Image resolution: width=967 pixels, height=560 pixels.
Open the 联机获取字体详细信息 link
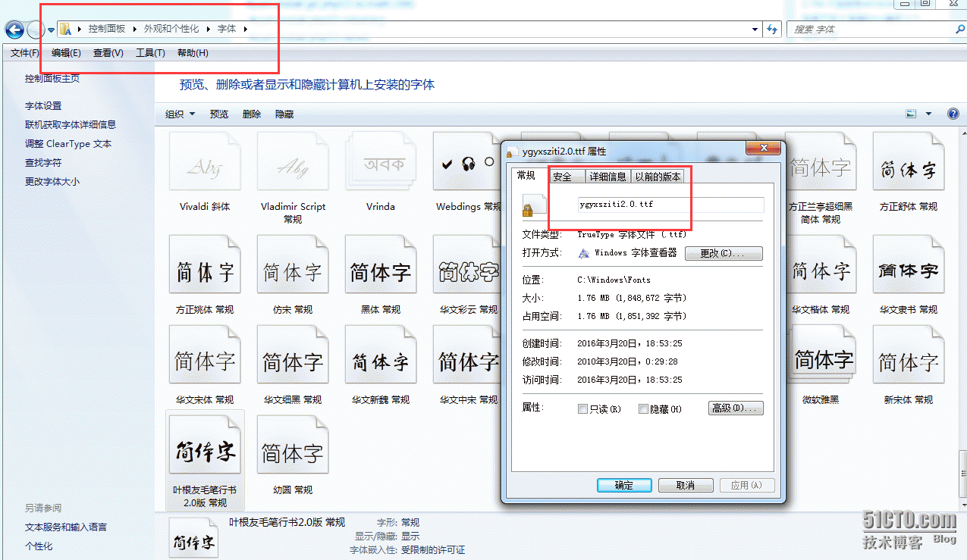71,124
